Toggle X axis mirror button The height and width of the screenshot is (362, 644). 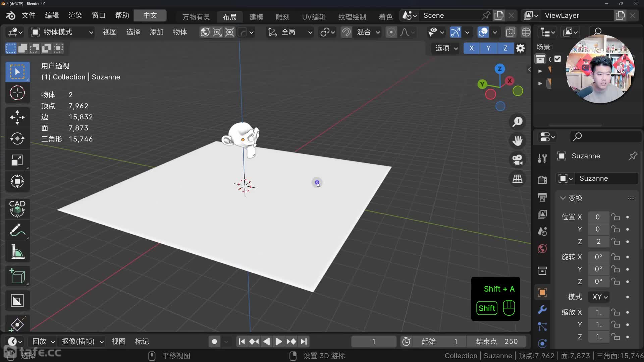click(x=471, y=48)
